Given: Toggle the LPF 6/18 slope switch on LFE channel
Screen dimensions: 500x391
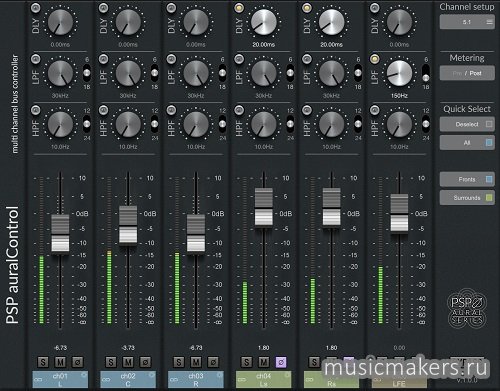Looking at the screenshot, I should [426, 73].
